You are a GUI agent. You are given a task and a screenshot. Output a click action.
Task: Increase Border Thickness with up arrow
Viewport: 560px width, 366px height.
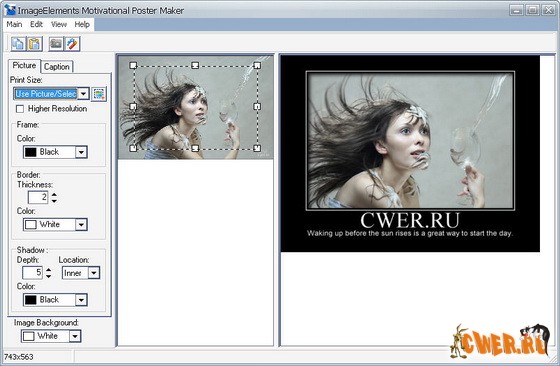[54, 195]
